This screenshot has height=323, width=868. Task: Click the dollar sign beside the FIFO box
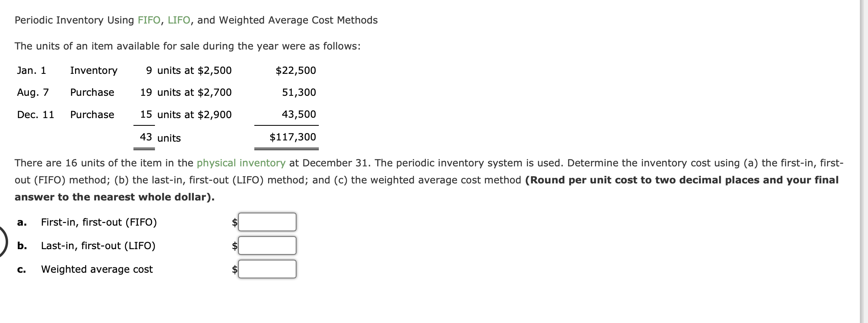click(x=234, y=222)
